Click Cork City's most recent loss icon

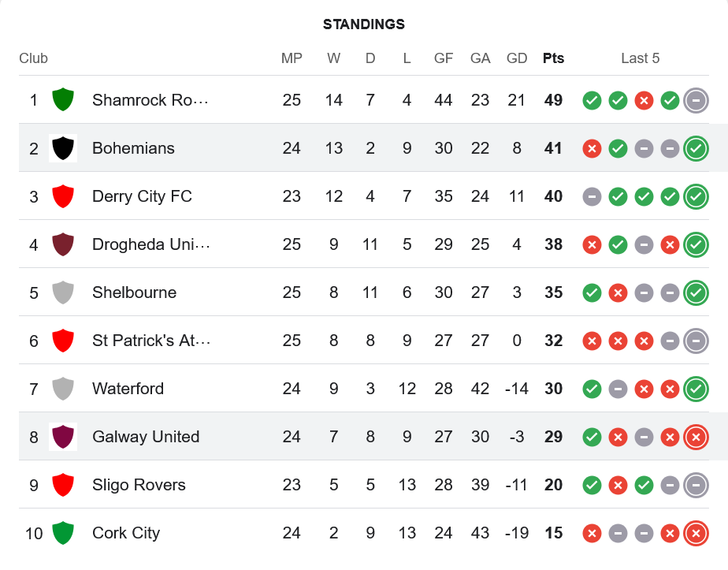click(x=695, y=533)
